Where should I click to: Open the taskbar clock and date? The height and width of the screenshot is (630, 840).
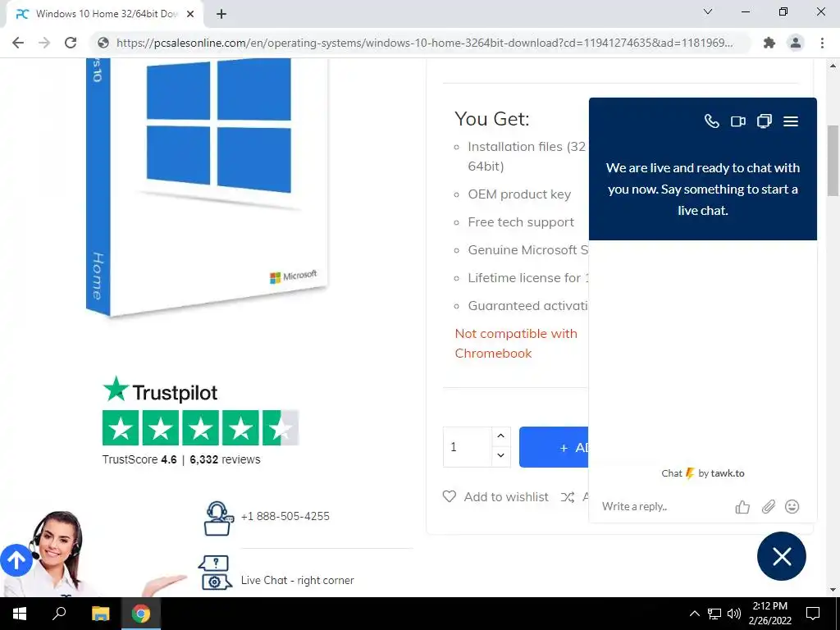pos(769,614)
